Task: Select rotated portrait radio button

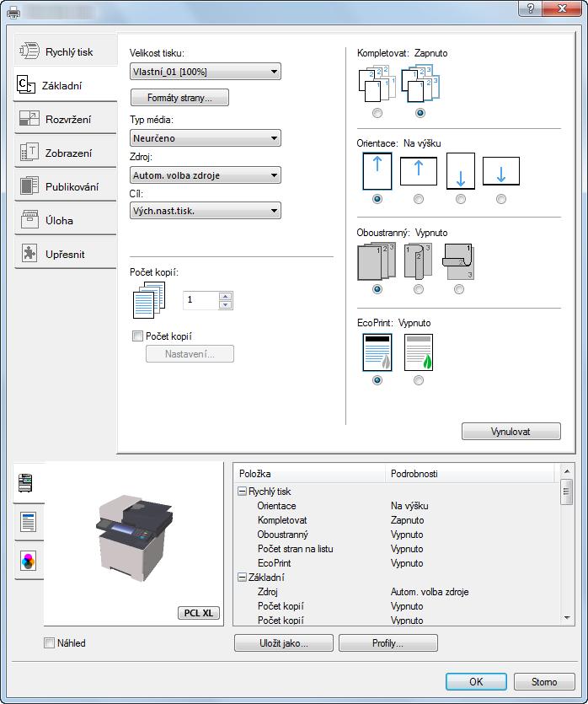Action: pyautogui.click(x=461, y=199)
